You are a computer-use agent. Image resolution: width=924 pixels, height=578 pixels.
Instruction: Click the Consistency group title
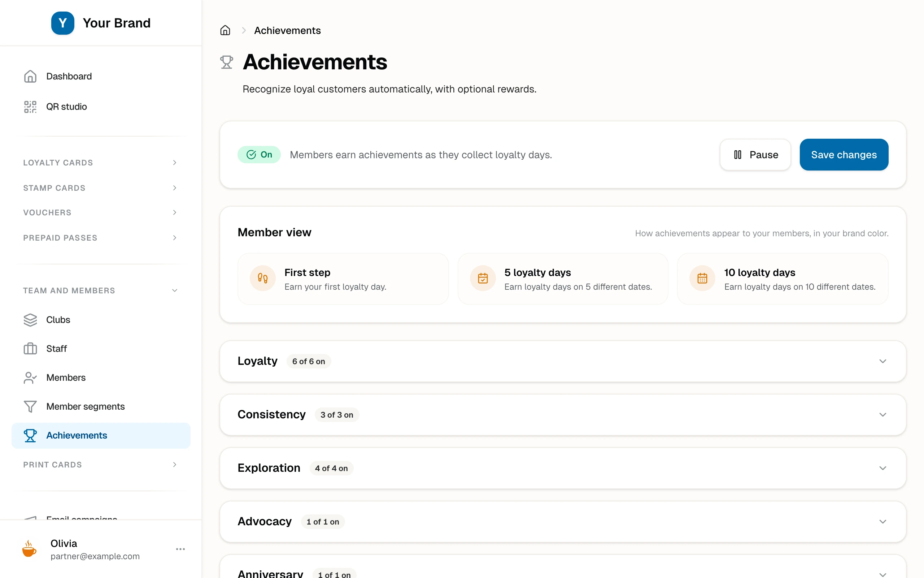pos(271,414)
